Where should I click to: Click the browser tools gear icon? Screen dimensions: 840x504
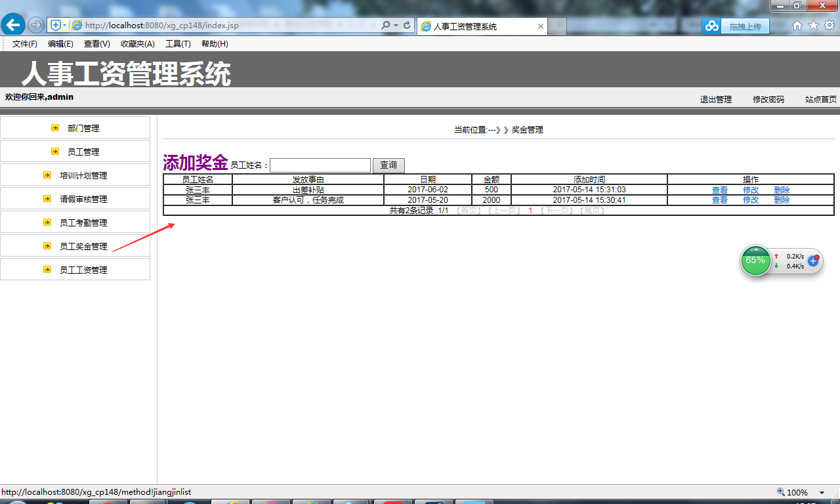pyautogui.click(x=829, y=25)
